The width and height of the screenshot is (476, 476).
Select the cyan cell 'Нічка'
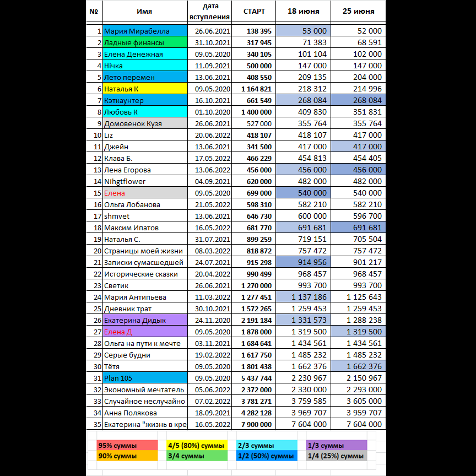pyautogui.click(x=145, y=66)
